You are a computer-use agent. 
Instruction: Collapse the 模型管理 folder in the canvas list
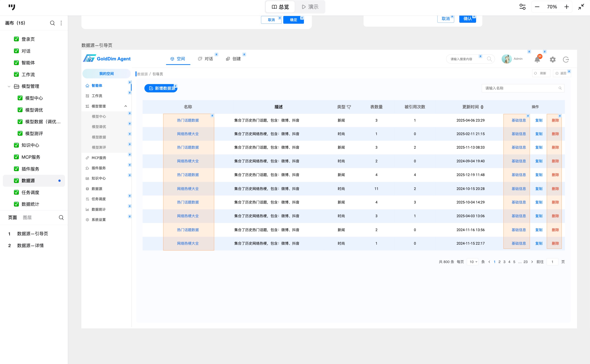(x=9, y=86)
